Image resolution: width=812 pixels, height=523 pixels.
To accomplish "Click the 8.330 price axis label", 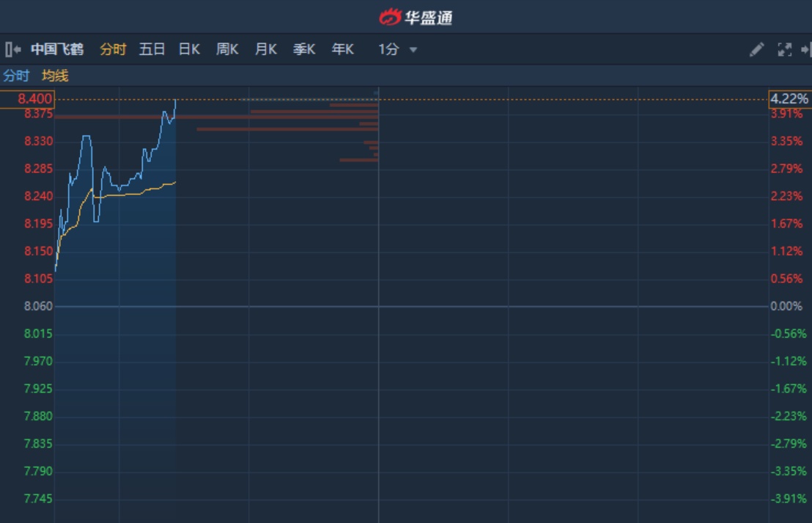I will [38, 141].
